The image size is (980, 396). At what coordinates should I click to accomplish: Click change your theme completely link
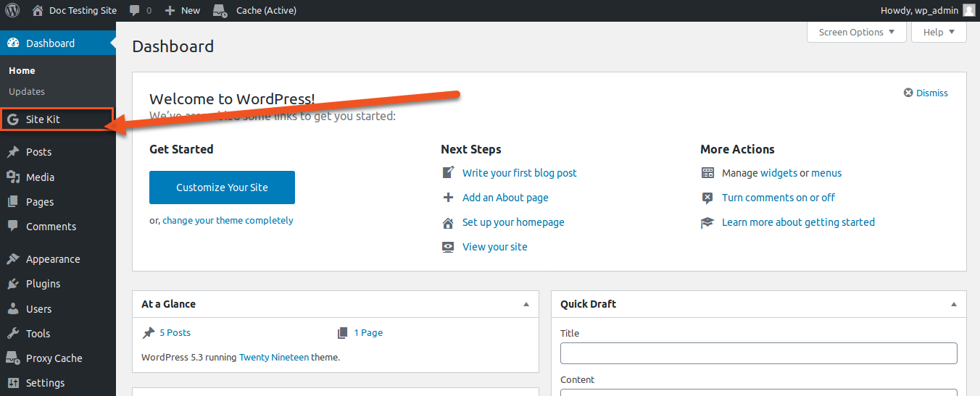228,220
